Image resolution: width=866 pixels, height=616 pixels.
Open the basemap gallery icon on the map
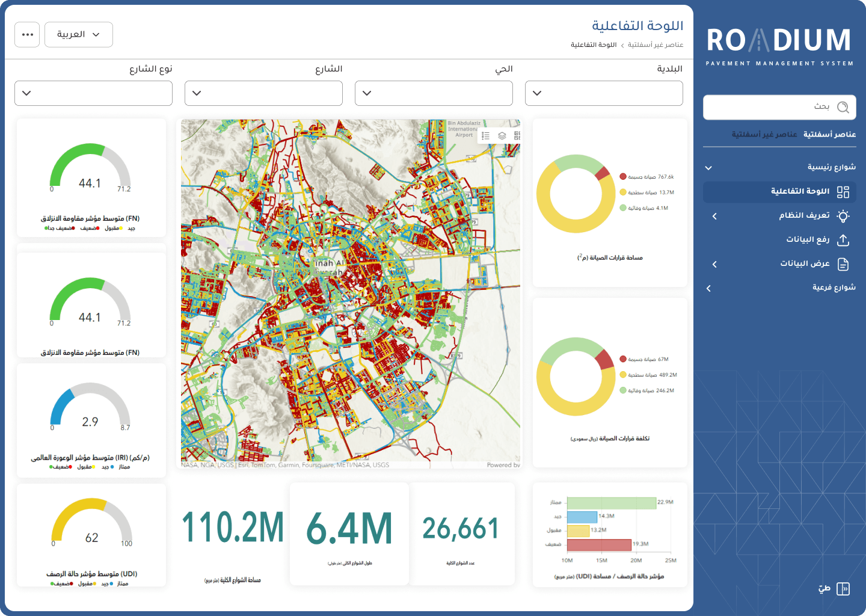pyautogui.click(x=517, y=136)
